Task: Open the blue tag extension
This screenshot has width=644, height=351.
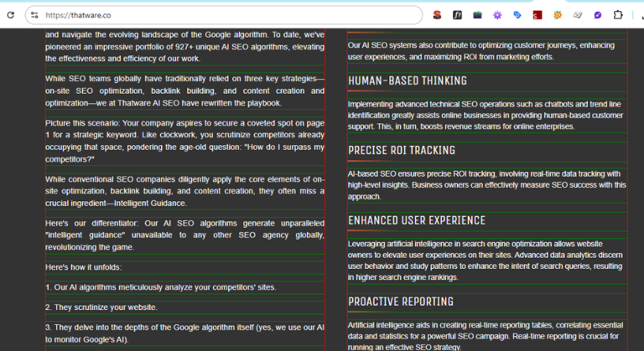Action: click(517, 15)
